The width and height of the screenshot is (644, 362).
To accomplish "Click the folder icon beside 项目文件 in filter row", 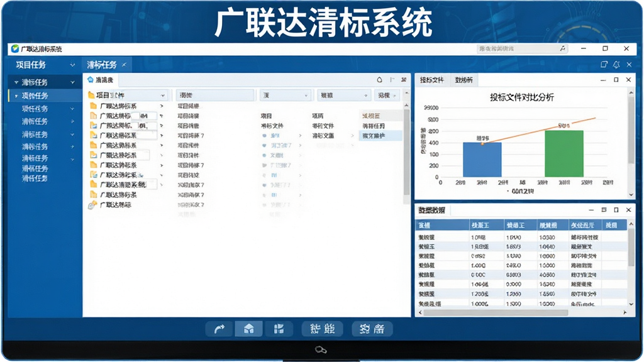I will click(x=91, y=96).
